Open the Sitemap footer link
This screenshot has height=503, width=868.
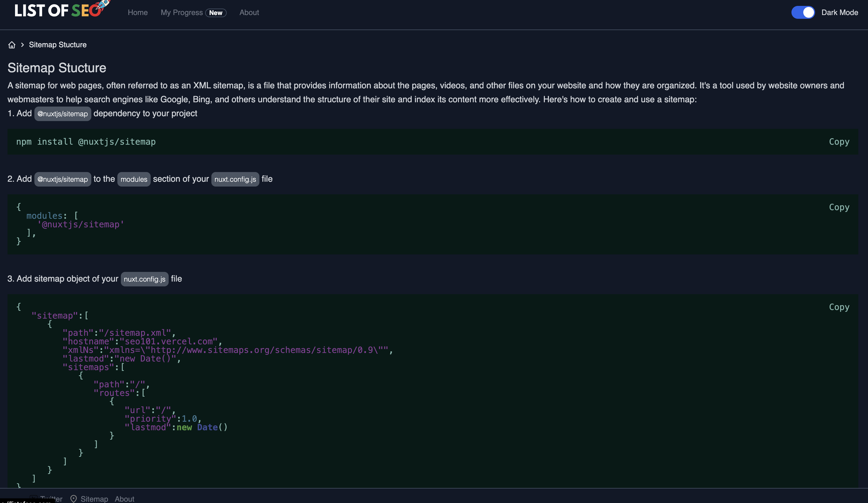pos(94,499)
